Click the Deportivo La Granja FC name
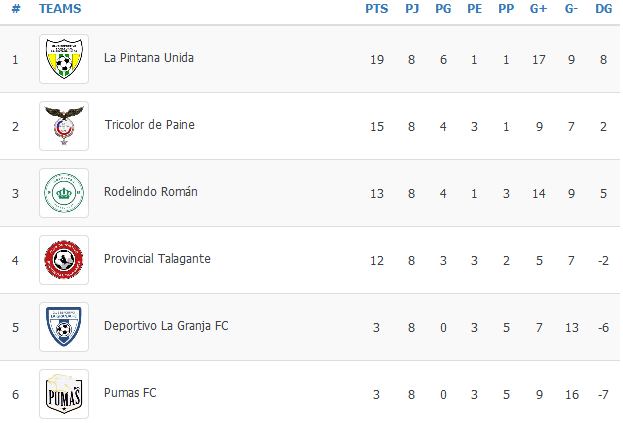The height and width of the screenshot is (423, 623). 166,326
